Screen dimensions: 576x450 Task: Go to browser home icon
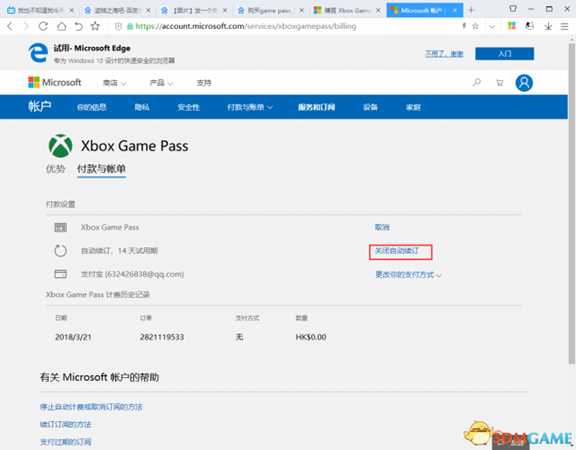[61, 26]
